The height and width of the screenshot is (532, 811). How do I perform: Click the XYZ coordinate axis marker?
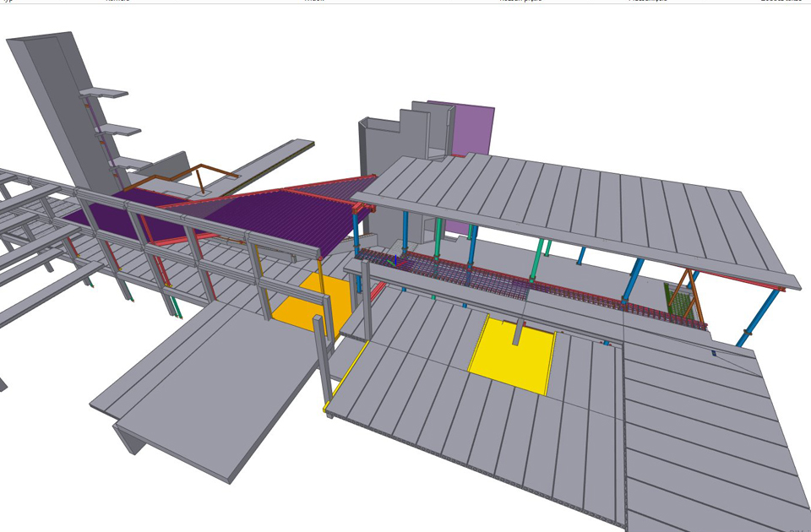point(395,258)
